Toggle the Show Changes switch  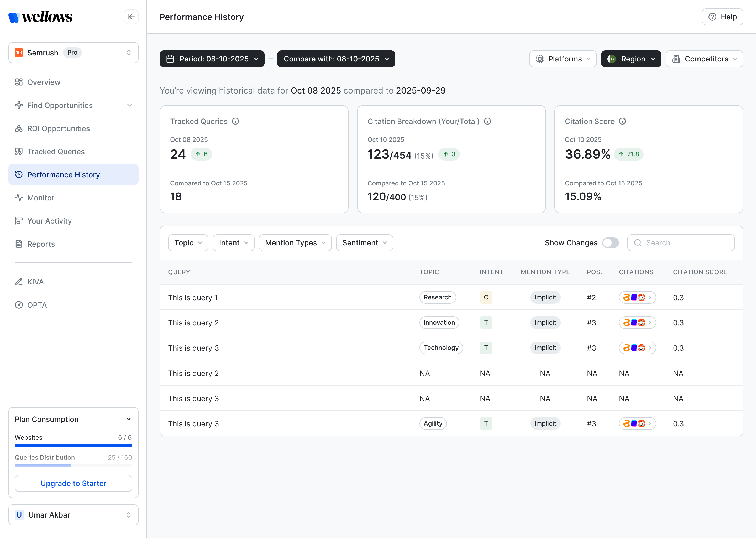pyautogui.click(x=610, y=243)
